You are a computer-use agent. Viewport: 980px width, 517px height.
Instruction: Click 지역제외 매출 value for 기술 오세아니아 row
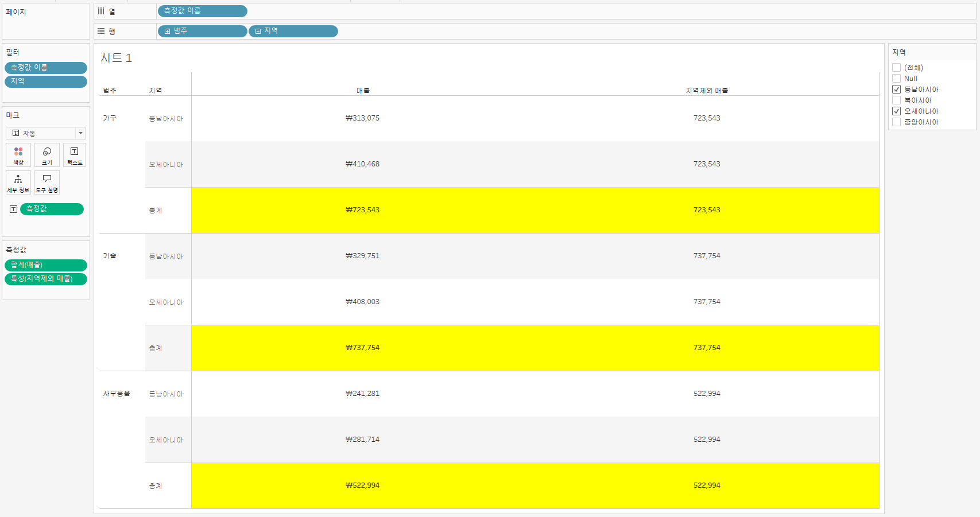pyautogui.click(x=707, y=302)
